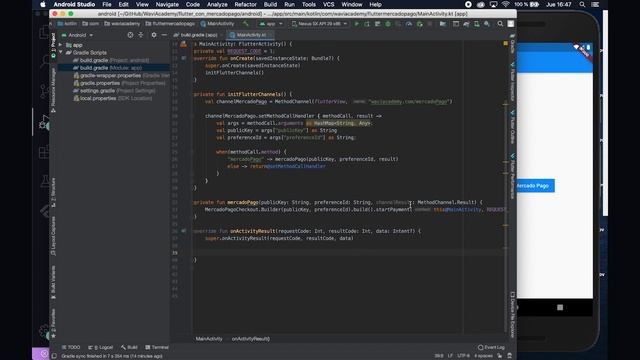Click Apply Changes icon next to Run

point(367,24)
